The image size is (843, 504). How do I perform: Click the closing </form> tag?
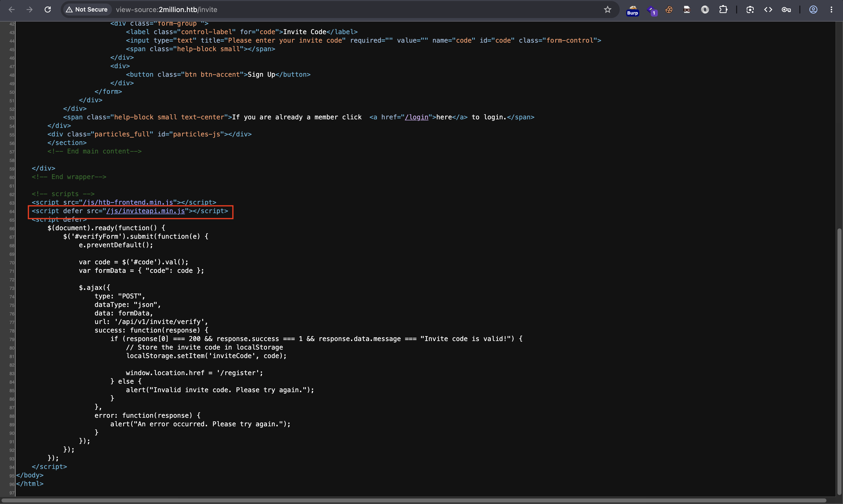click(108, 91)
